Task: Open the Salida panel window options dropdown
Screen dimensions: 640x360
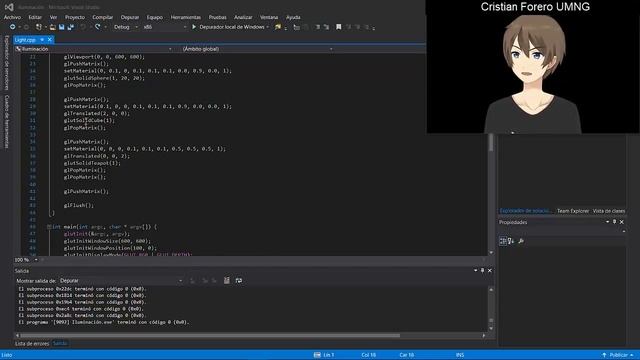Action: point(476,271)
